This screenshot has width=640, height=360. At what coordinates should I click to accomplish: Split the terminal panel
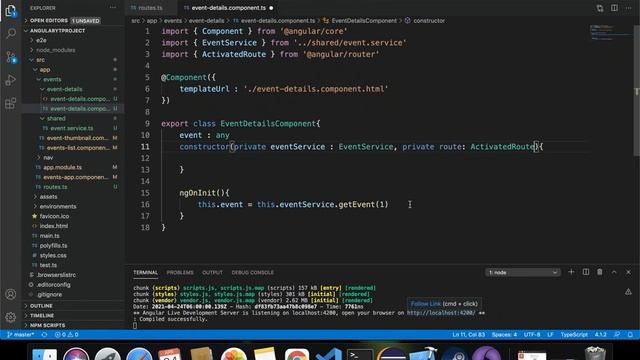(586, 272)
